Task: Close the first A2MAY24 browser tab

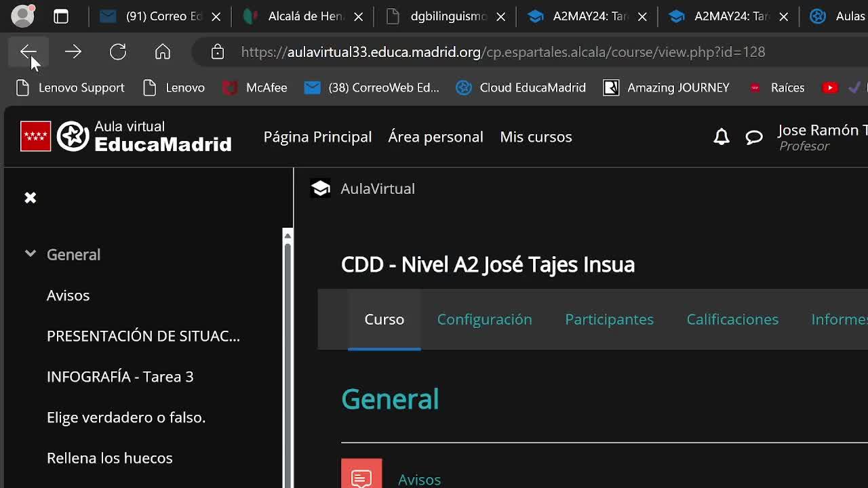Action: click(643, 16)
